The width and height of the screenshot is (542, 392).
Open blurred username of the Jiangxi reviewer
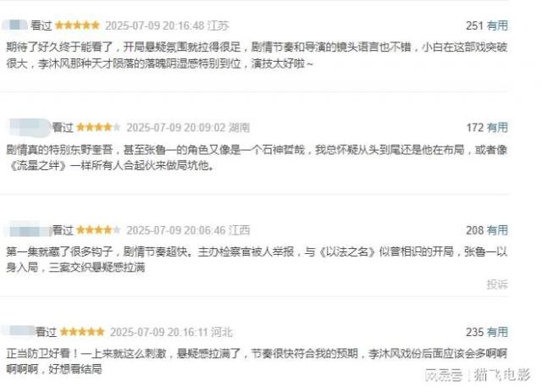click(28, 230)
